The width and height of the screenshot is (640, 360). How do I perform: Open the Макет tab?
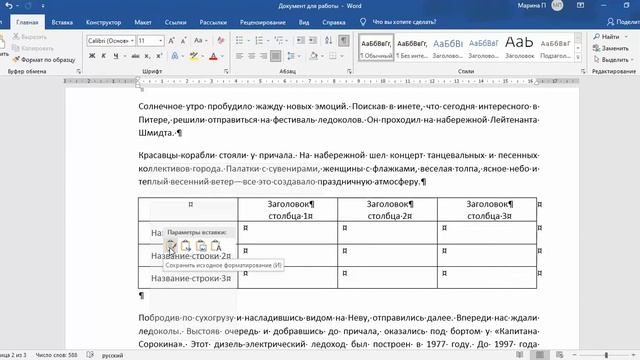click(143, 22)
